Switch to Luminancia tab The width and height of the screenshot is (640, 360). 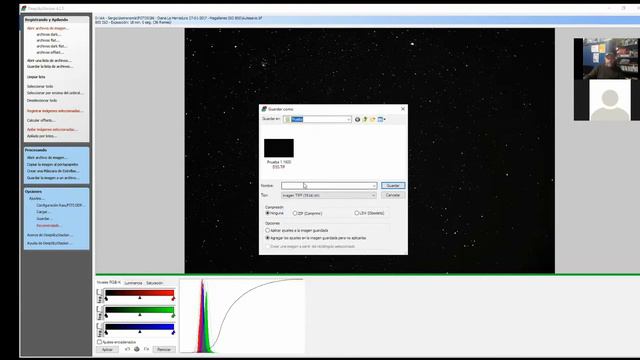133,283
